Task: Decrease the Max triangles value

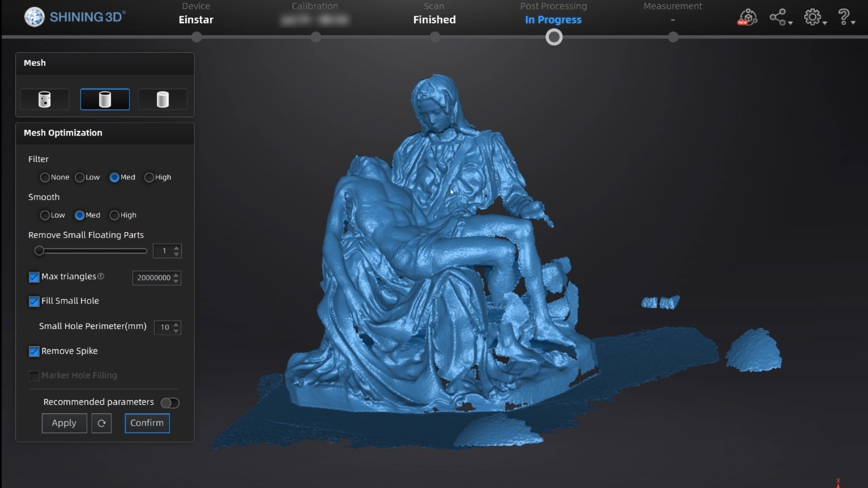Action: coord(176,281)
